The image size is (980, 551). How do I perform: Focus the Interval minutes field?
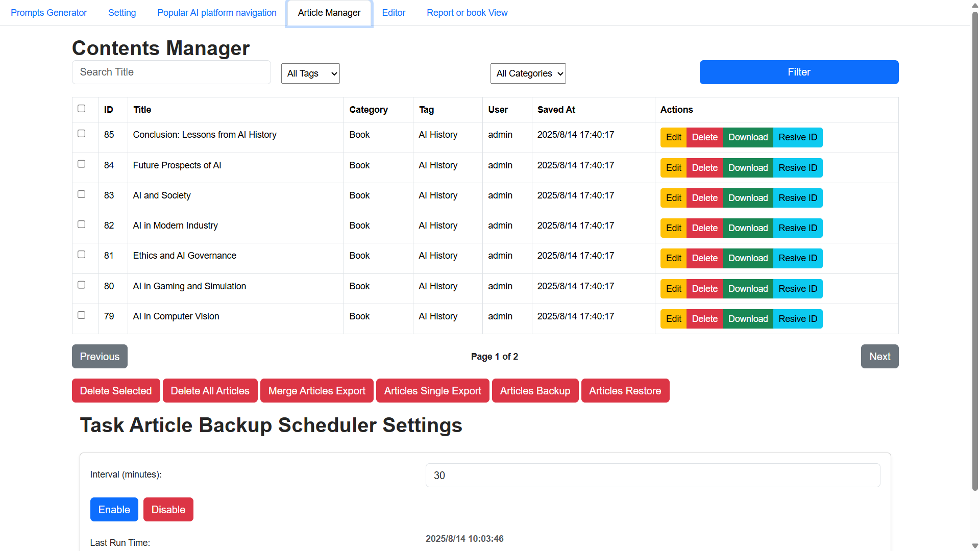(x=652, y=475)
